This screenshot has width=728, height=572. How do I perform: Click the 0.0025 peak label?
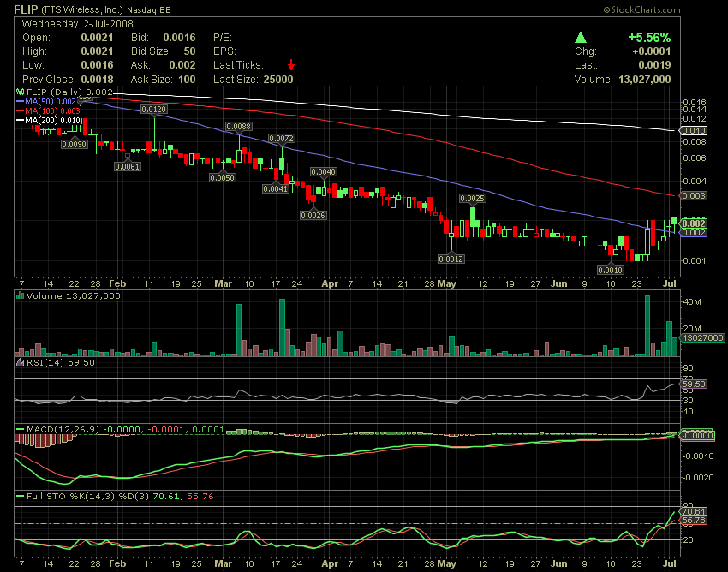[x=472, y=199]
